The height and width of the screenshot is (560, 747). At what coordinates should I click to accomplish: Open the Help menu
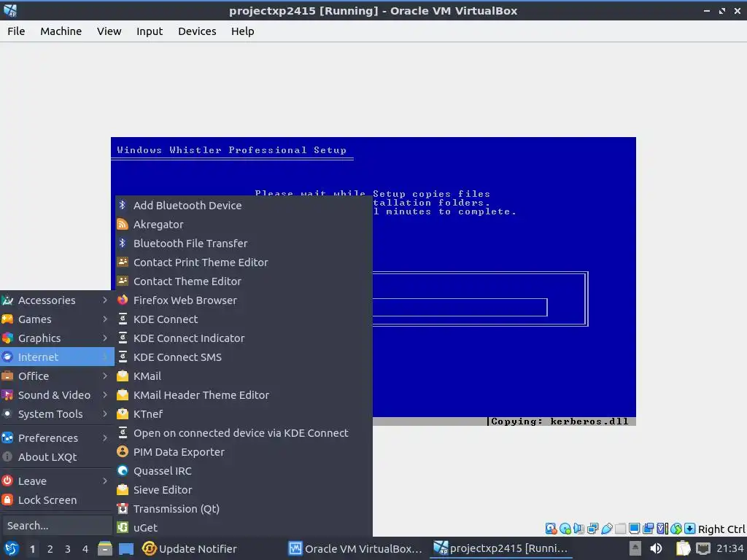pos(242,31)
